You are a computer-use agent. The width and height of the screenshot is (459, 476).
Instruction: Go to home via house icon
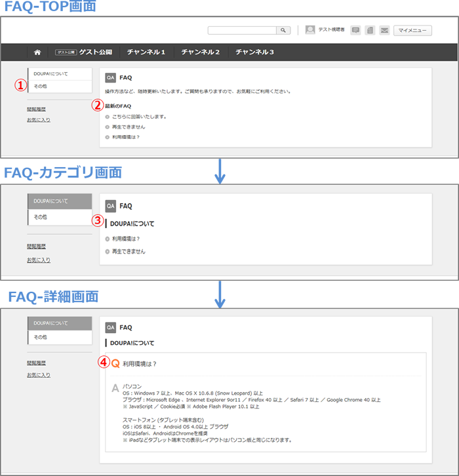pos(37,52)
